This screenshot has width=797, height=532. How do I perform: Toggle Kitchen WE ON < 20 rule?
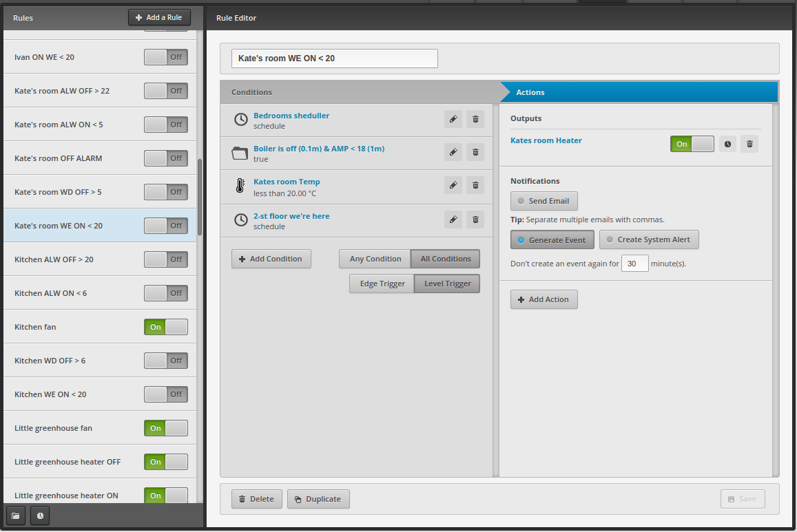[x=166, y=394]
